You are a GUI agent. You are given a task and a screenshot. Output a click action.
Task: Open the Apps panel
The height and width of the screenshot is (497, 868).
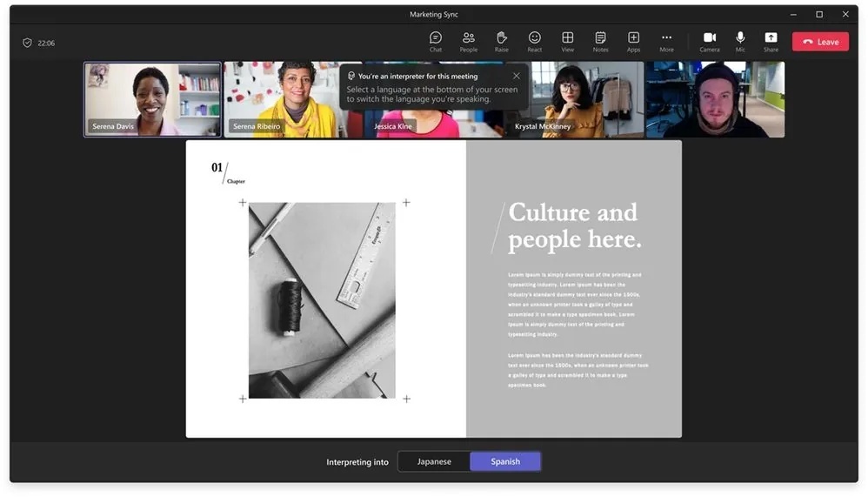[633, 41]
